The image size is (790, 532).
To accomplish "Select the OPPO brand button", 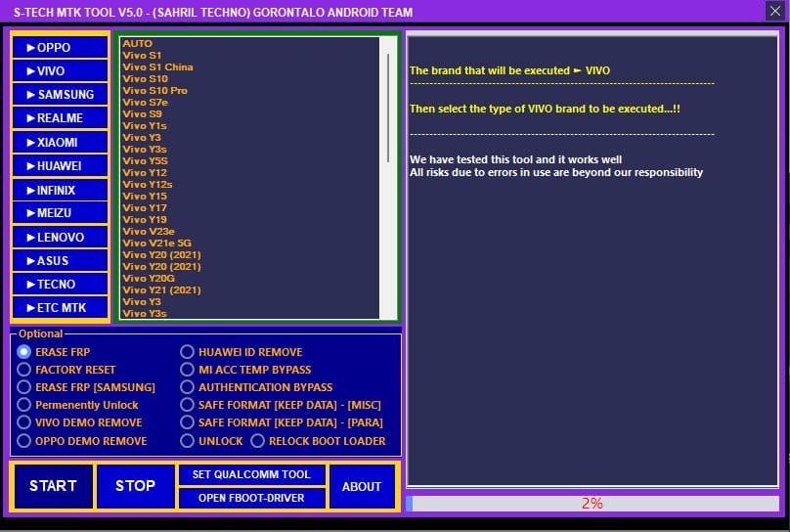I will pyautogui.click(x=60, y=47).
